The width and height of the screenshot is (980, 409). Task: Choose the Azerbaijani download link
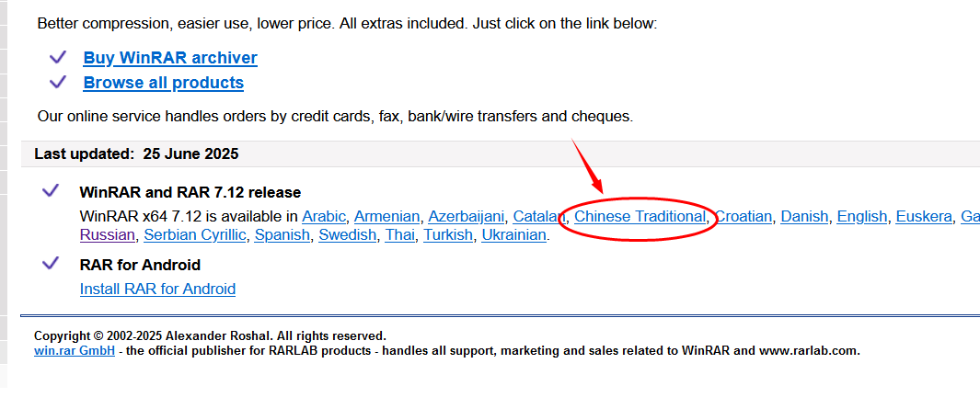[466, 217]
